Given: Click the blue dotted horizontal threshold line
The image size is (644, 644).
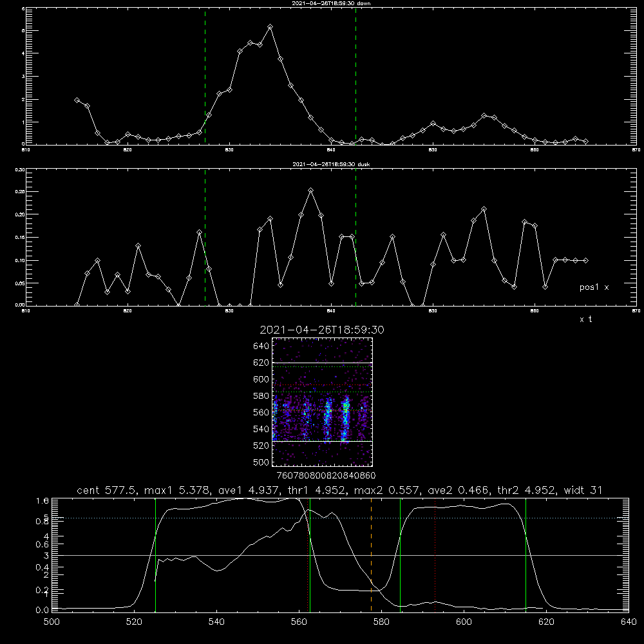Looking at the screenshot, I should (340, 518).
